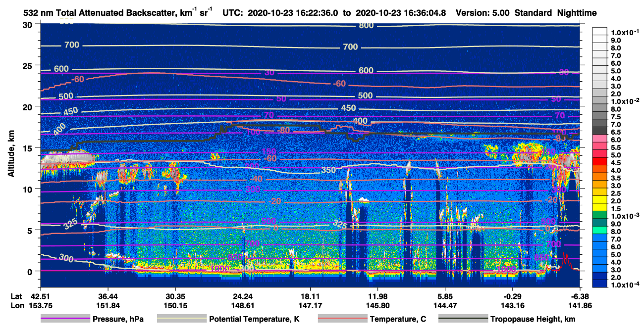Viewport: 644px width, 330px height.
Task: Click the 'Temperature, C' legend label
Action: tap(398, 319)
